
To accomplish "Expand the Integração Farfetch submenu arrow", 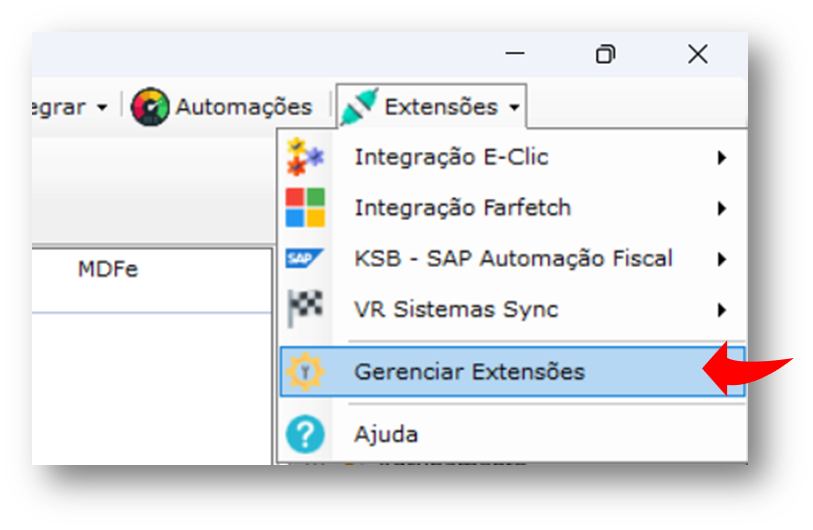I will pos(721,208).
